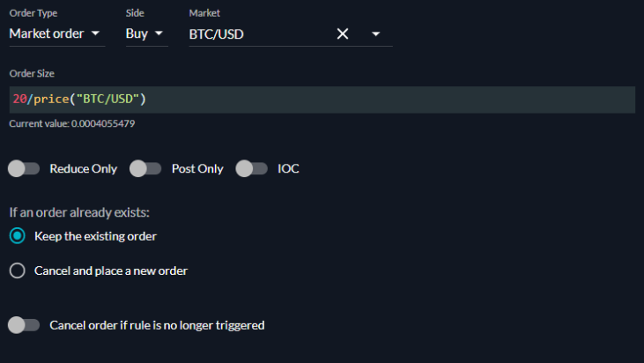The width and height of the screenshot is (644, 363).
Task: Enable the Reduce Only toggle
Action: pos(24,168)
